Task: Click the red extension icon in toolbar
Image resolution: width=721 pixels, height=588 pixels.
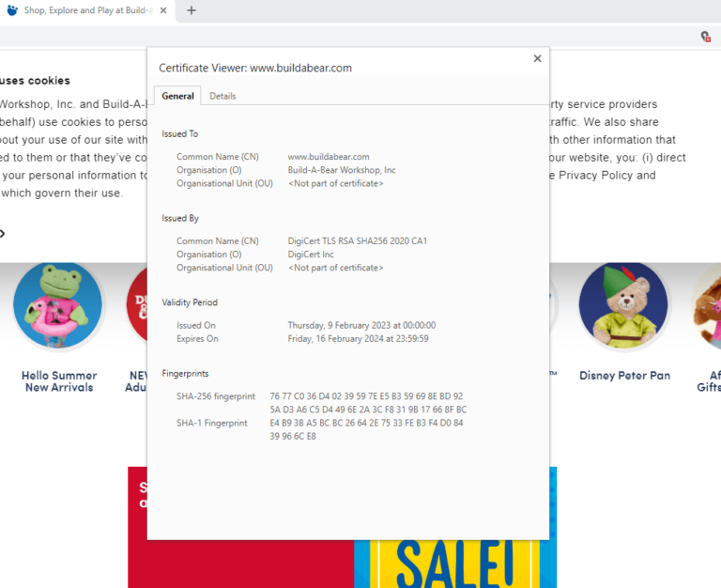Action: click(705, 37)
